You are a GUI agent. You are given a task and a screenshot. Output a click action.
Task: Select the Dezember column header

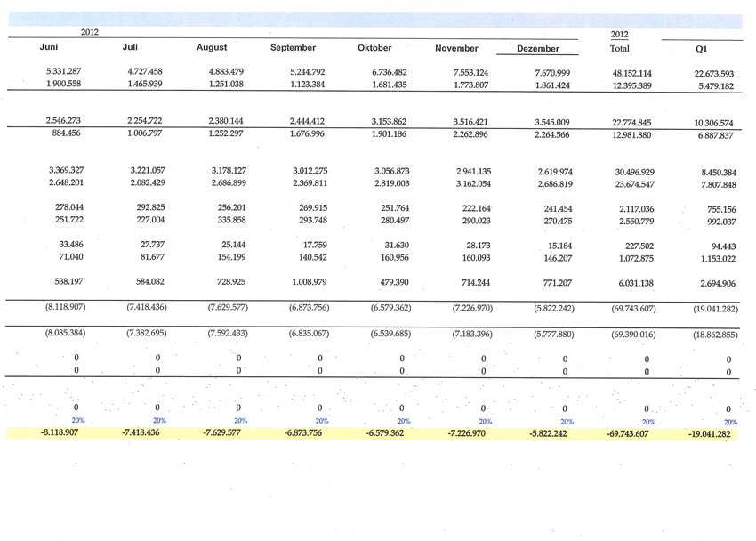tap(538, 49)
